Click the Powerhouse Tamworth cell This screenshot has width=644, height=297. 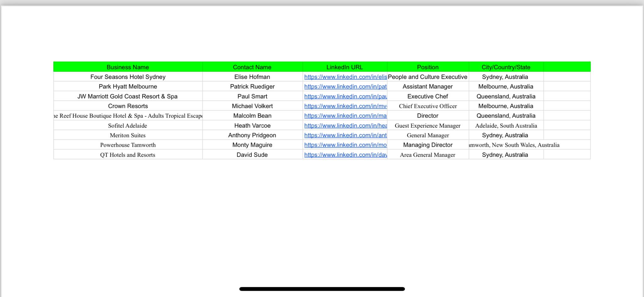tap(128, 145)
